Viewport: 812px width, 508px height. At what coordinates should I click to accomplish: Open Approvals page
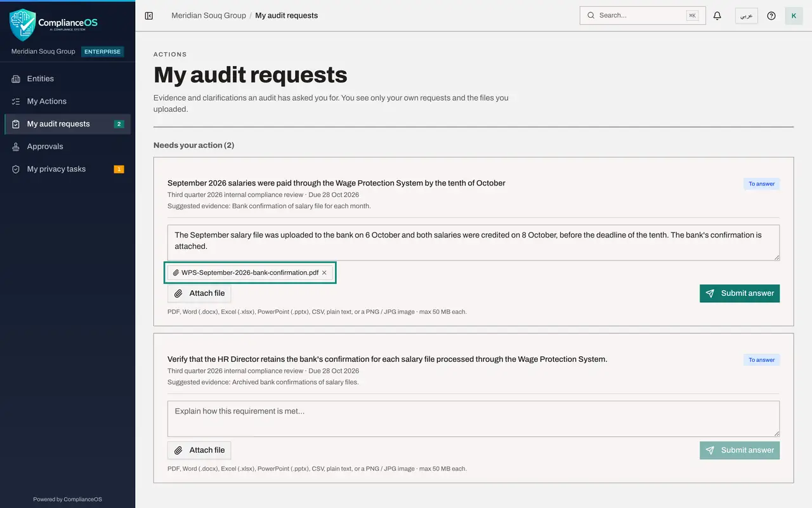68,147
